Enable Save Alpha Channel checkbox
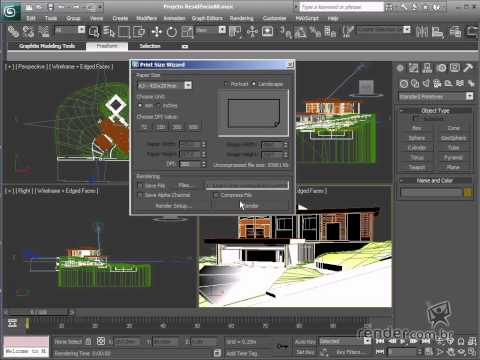 point(140,195)
